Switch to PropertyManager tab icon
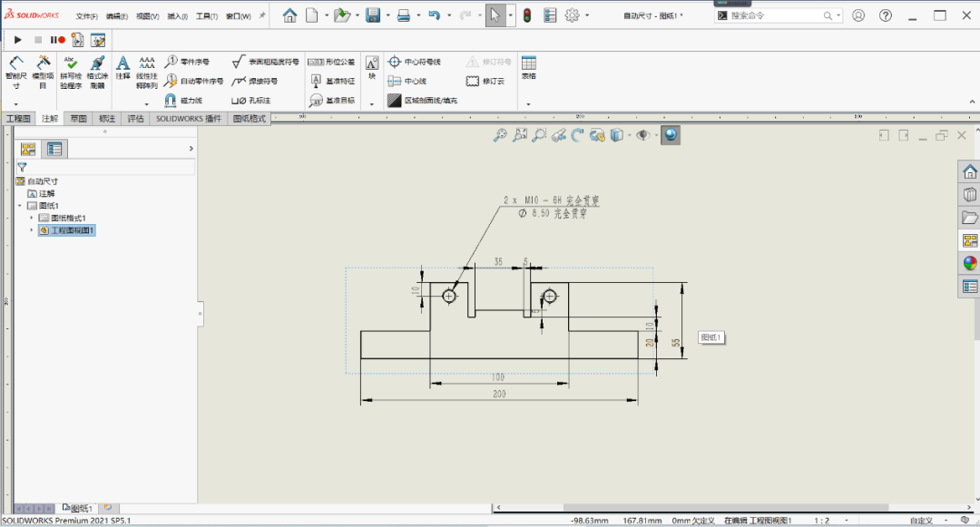The image size is (980, 527). click(55, 149)
